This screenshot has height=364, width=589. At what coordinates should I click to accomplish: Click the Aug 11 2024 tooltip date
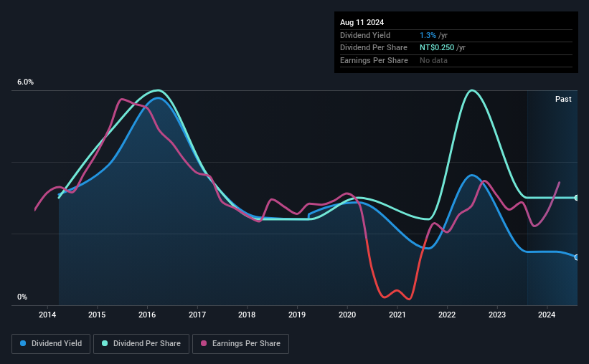[x=362, y=22]
